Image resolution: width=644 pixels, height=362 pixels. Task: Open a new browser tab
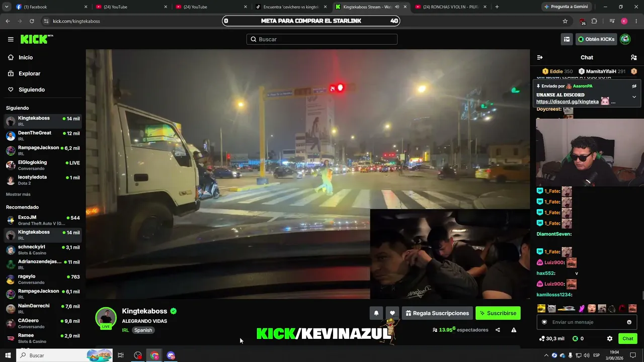pos(497,7)
